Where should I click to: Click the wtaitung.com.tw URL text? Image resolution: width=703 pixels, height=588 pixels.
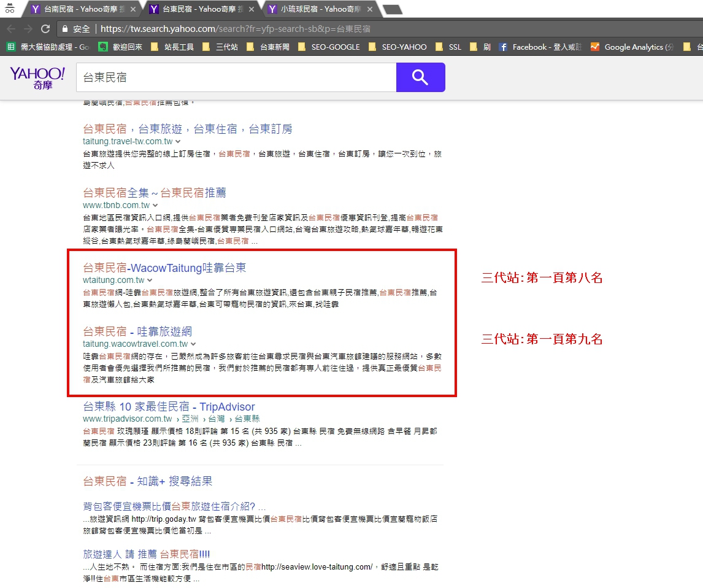pyautogui.click(x=113, y=280)
